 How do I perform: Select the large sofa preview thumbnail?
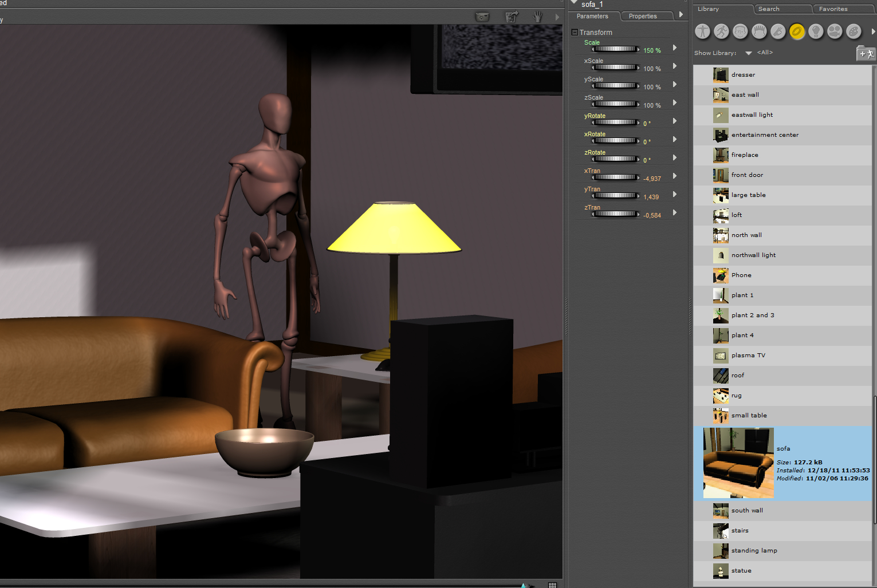point(738,463)
